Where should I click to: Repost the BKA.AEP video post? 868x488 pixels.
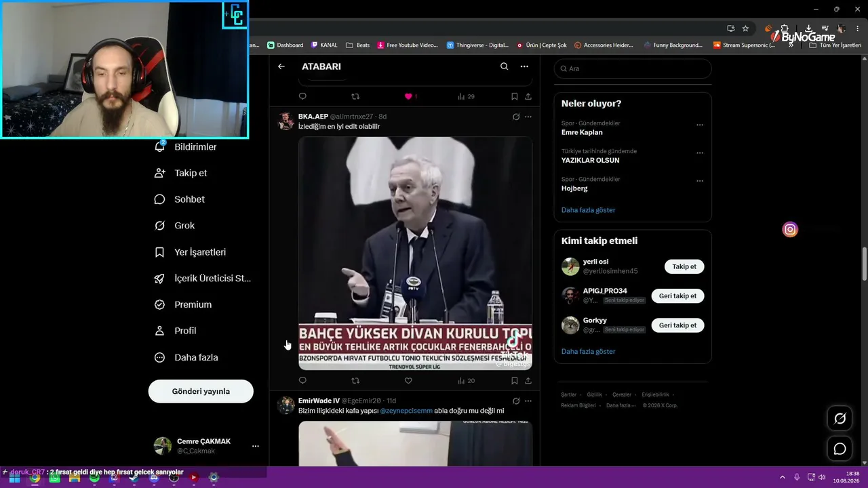point(355,381)
